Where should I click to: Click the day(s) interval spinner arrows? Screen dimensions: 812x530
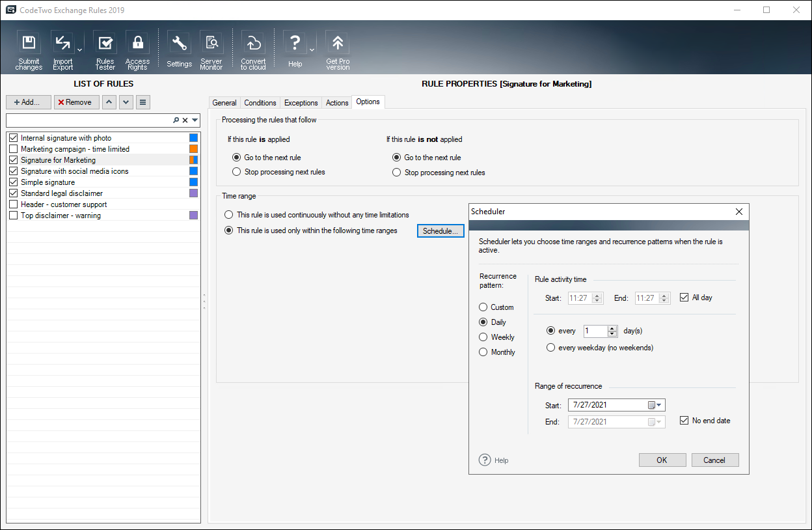tap(612, 331)
